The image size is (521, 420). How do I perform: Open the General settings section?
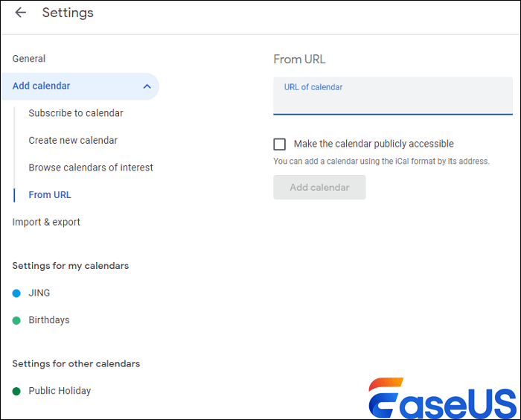click(29, 59)
